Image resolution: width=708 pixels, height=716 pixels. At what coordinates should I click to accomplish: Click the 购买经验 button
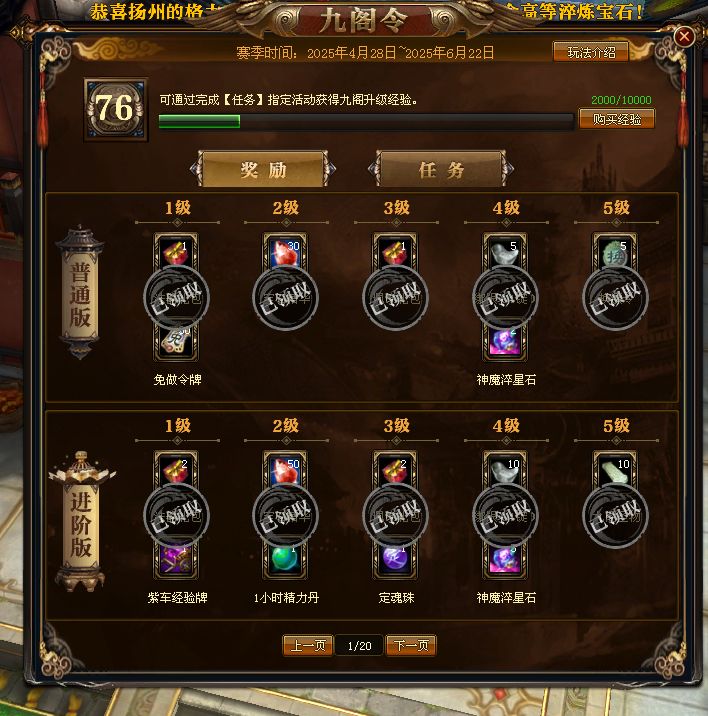pos(617,119)
